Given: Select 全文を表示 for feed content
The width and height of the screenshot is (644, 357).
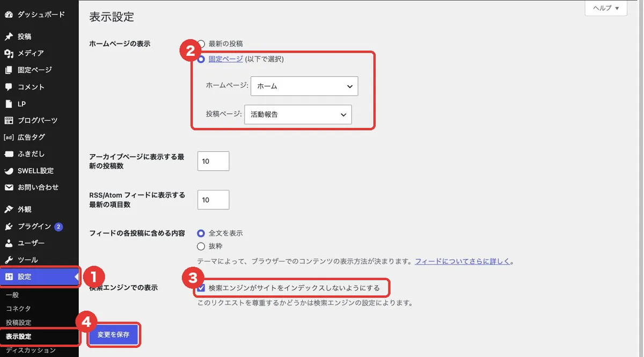Looking at the screenshot, I should point(201,234).
